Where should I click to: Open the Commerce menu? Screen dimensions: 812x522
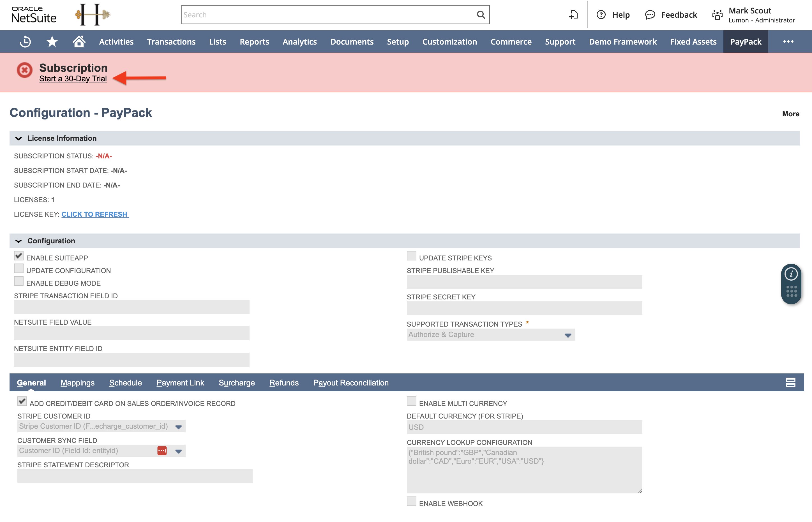pos(511,42)
